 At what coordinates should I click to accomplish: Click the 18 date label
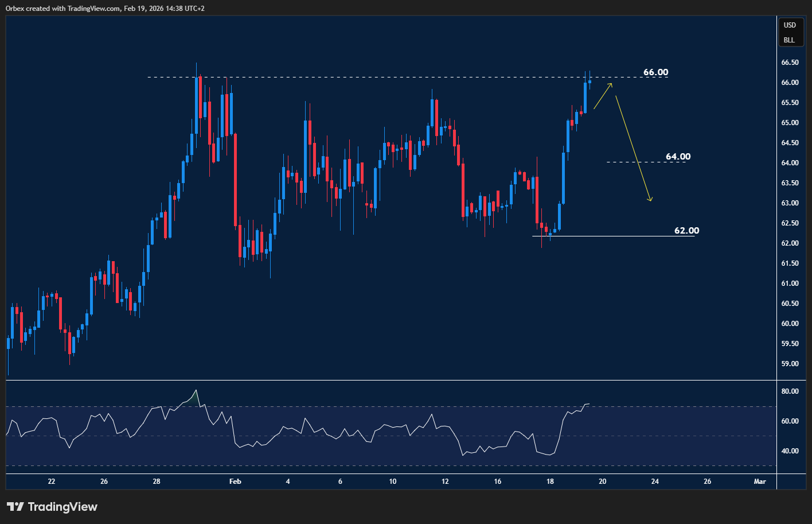pos(550,482)
